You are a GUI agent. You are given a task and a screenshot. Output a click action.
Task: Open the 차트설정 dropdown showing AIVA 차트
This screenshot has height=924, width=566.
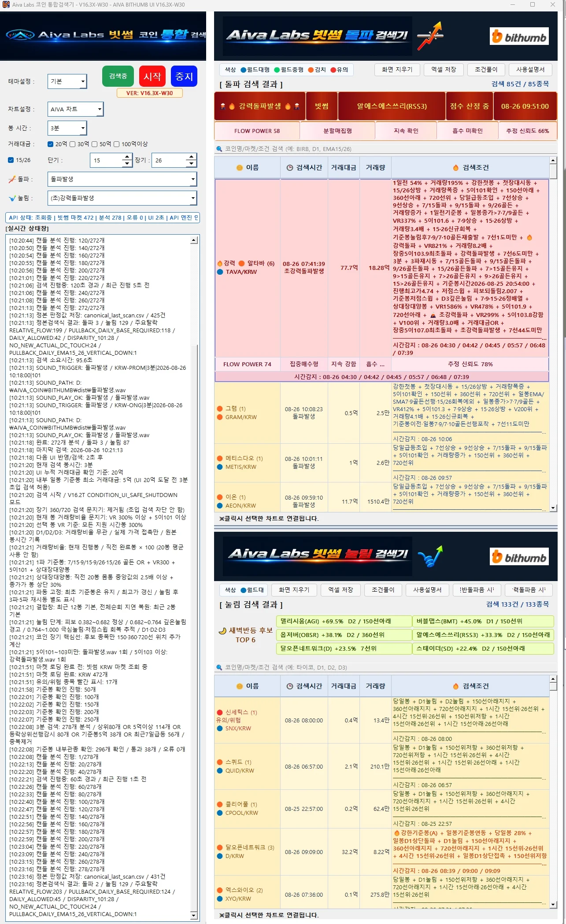pyautogui.click(x=76, y=109)
